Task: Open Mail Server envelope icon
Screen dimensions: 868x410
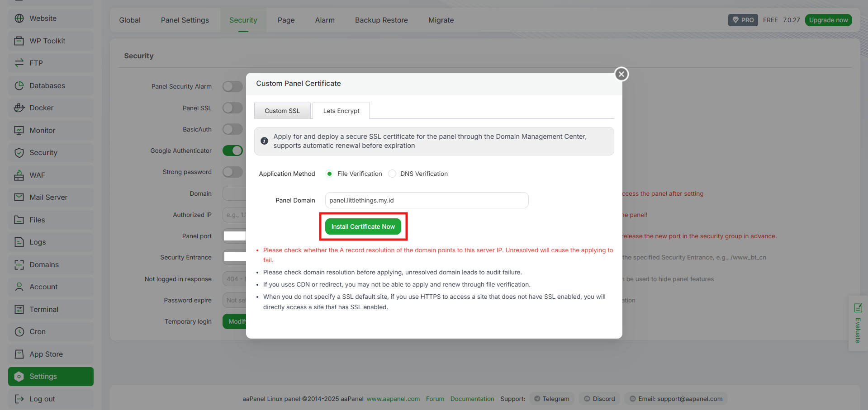Action: tap(19, 198)
